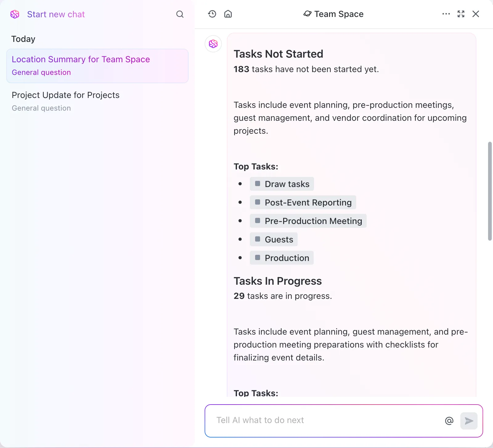Open the Pre-Production Meeting task chip
The image size is (493, 448).
(308, 221)
